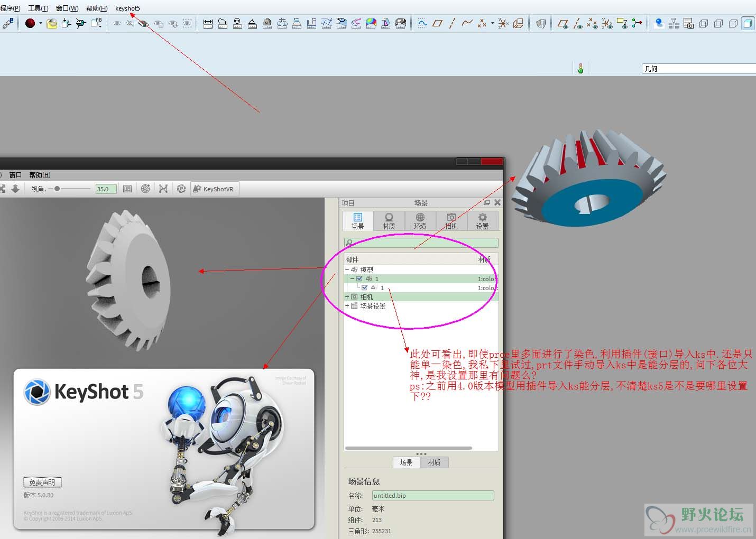Click the 免责声明 disclaimer button

[x=42, y=482]
